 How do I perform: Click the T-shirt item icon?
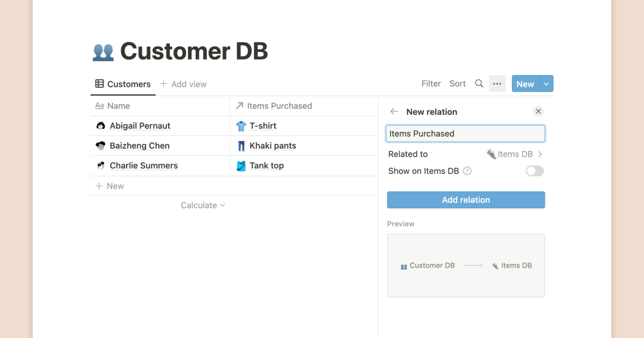[x=241, y=126]
